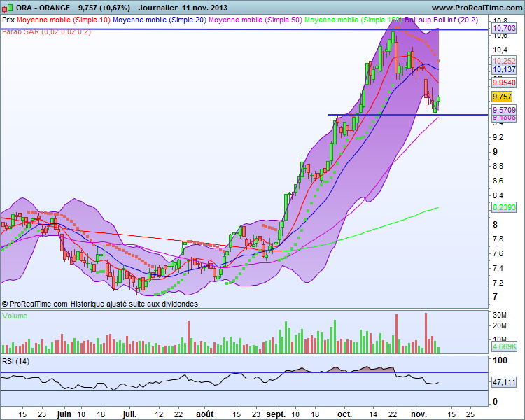Click the price value '9,757 (+0,67%)'
525x420 pixels.
[x=104, y=8]
